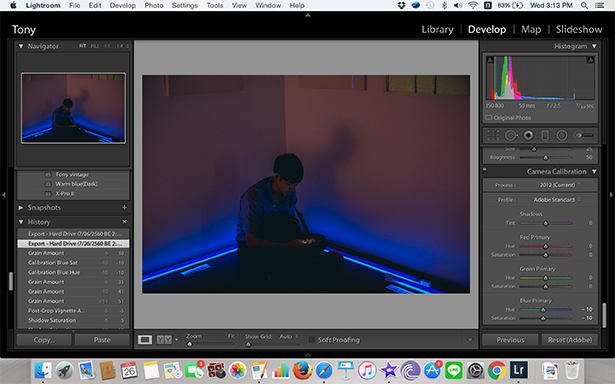615x384 pixels.
Task: Toggle the Original Photo checkbox
Action: [488, 118]
